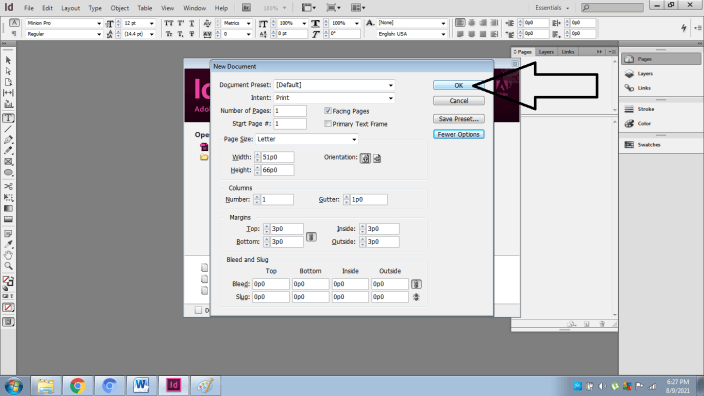Open Adobe Bridge from the application bar

tap(246, 8)
